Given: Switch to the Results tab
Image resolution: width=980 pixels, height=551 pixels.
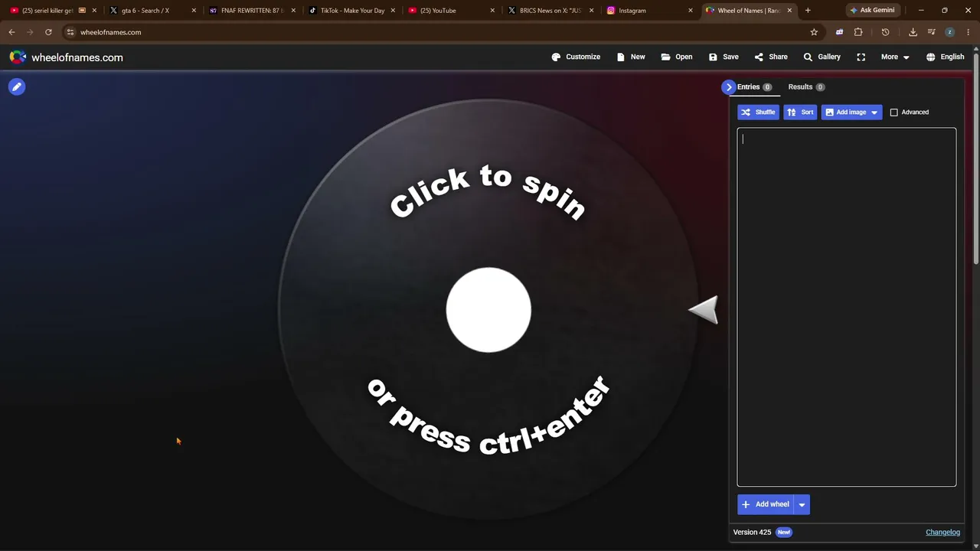Looking at the screenshot, I should coord(806,86).
